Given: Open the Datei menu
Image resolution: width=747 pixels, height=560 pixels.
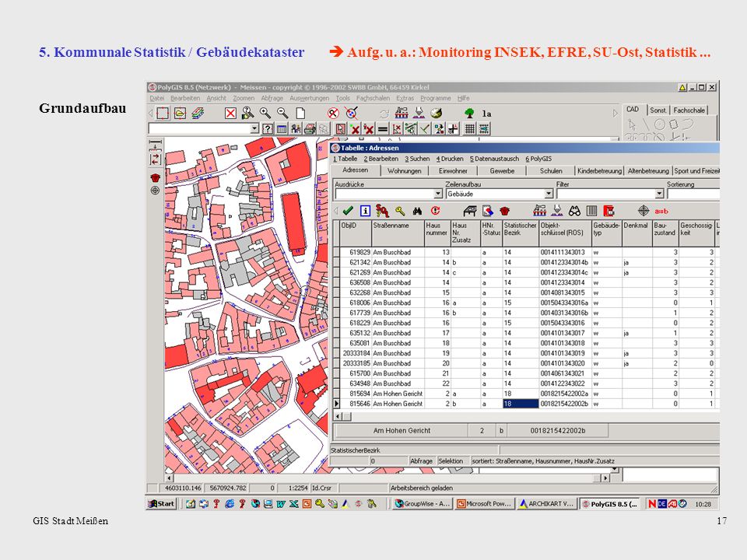Looking at the screenshot, I should [156, 98].
